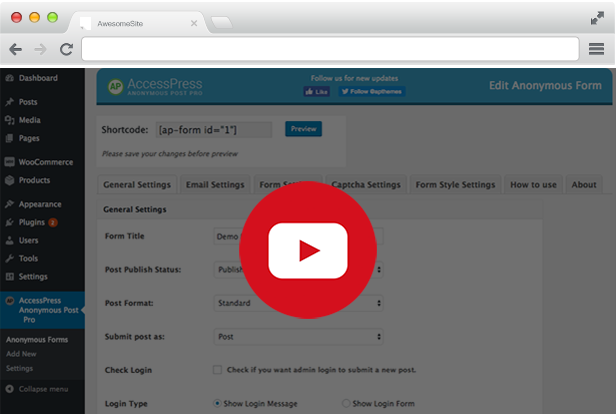Click the Settings sliders icon

pyautogui.click(x=10, y=277)
